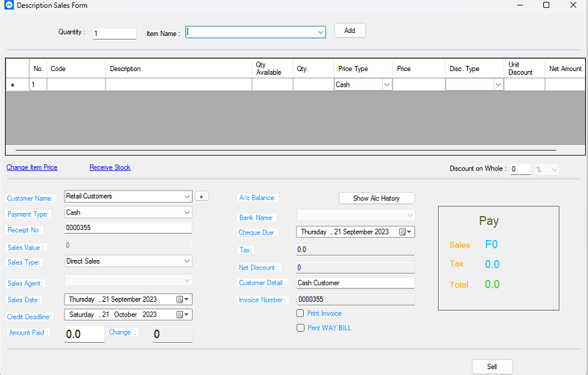Click the Add button
This screenshot has width=588, height=375.
[350, 30]
